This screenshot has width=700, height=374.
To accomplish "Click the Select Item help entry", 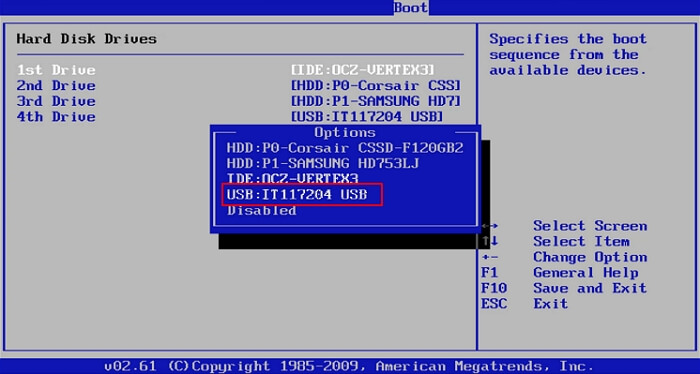I will click(581, 241).
